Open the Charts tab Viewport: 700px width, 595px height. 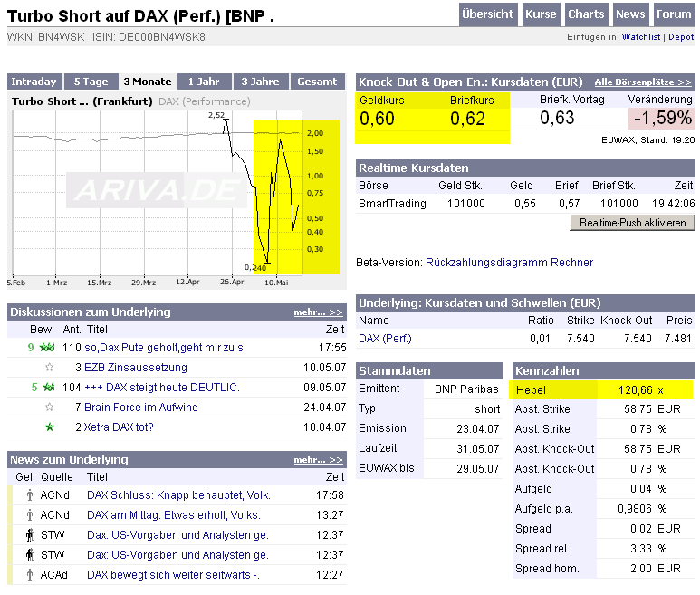coord(586,14)
